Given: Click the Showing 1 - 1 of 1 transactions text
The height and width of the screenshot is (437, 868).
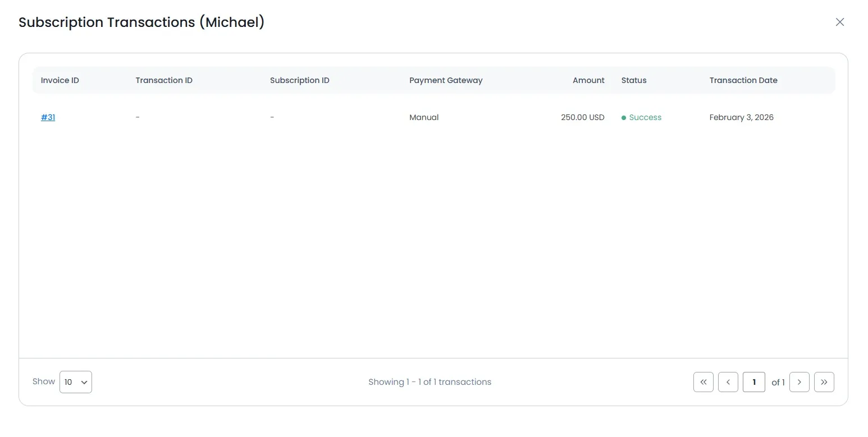Looking at the screenshot, I should pos(430,382).
